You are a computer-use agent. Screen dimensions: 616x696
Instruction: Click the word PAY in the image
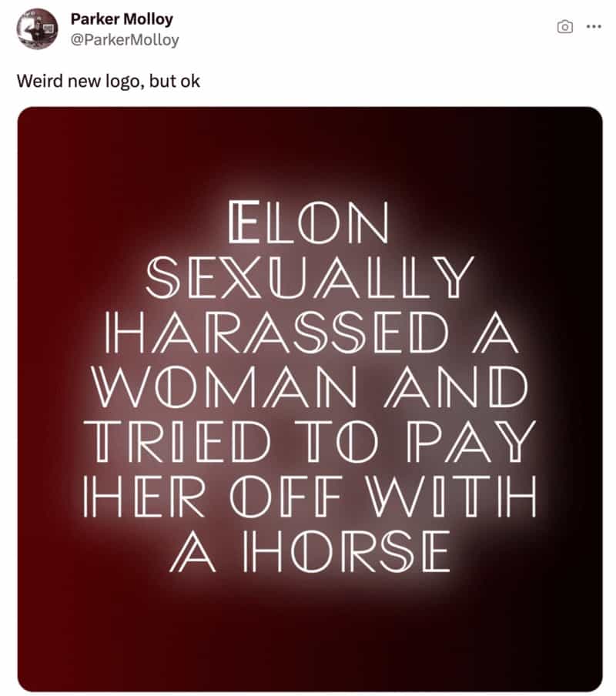(x=471, y=442)
